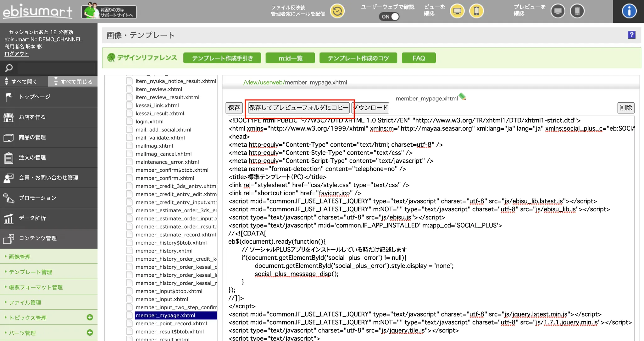Expand the テンプレート管理 submenu
Screen dimensions: 644x341
point(30,272)
